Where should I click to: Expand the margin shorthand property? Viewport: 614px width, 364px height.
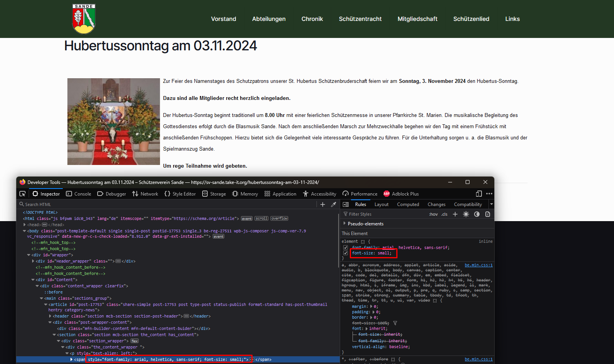coord(371,306)
